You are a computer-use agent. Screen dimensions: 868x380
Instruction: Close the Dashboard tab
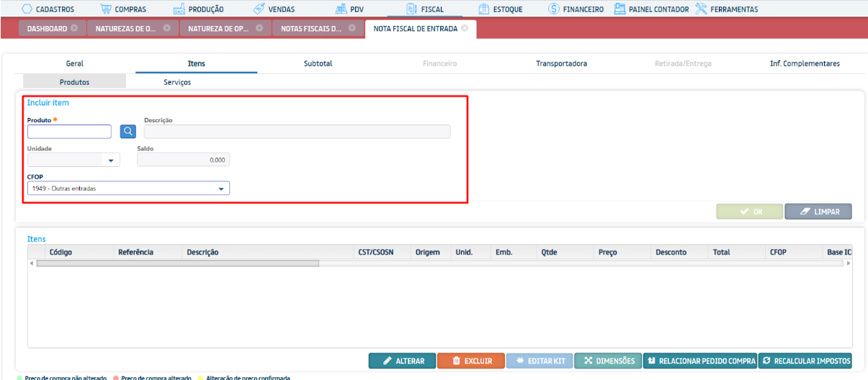pos(74,29)
